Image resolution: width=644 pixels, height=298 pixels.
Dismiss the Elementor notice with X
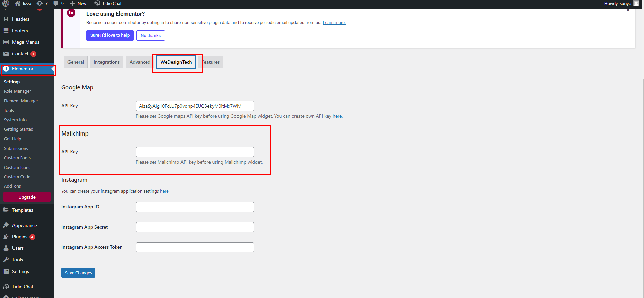[x=628, y=10]
